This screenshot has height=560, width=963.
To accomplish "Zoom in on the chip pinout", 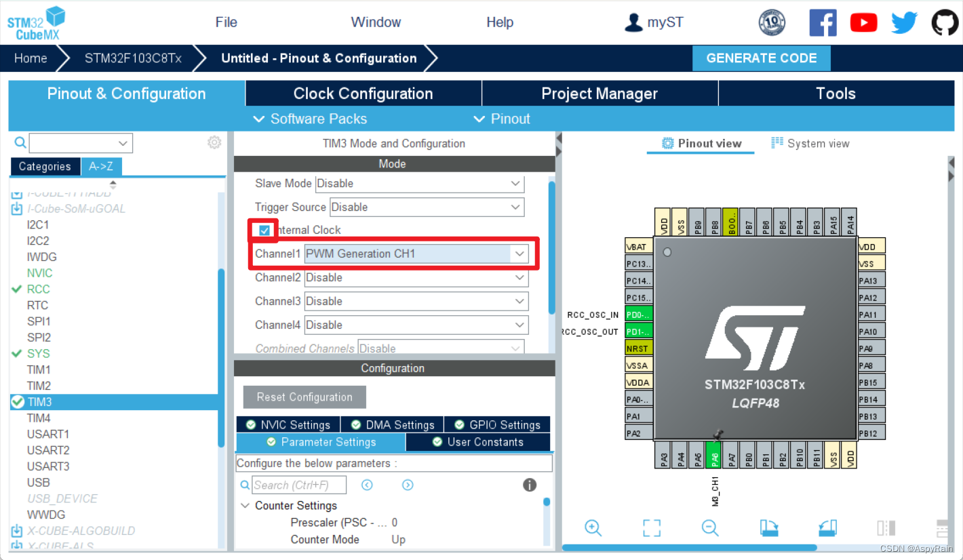I will (593, 528).
